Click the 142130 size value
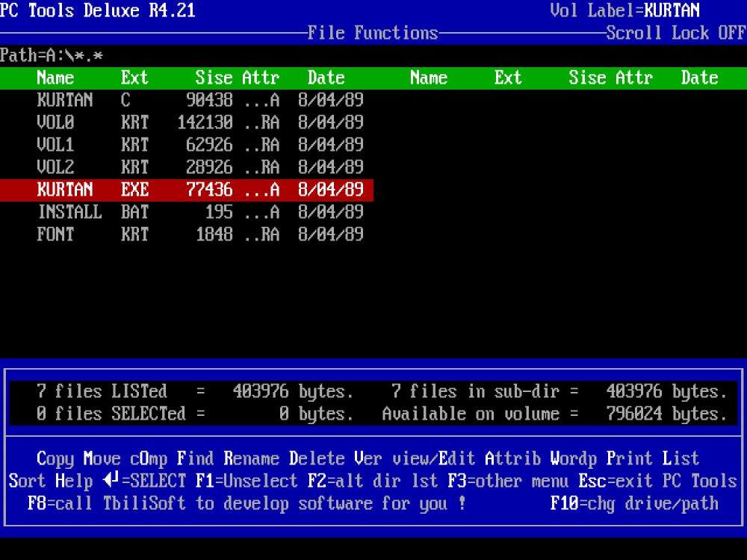 point(205,122)
